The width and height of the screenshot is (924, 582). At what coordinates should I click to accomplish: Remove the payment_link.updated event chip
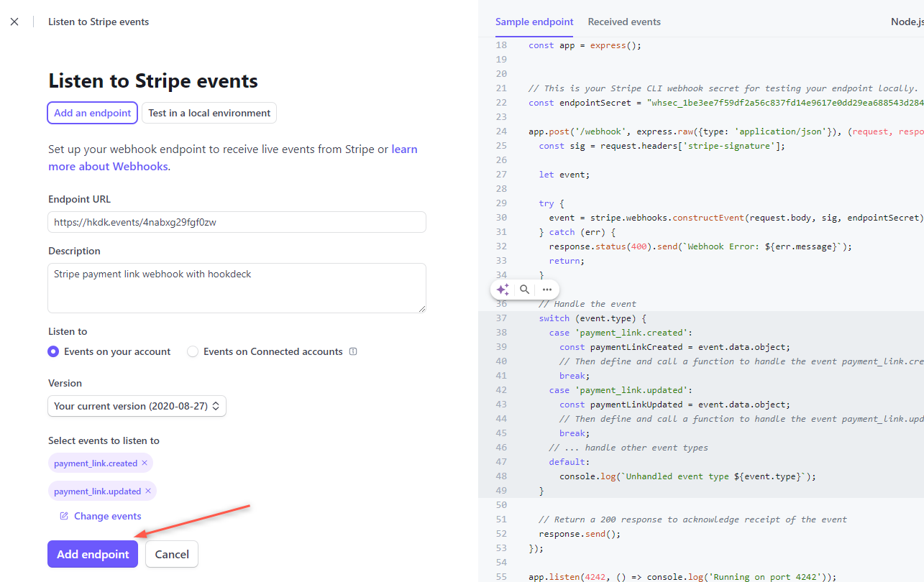(148, 491)
